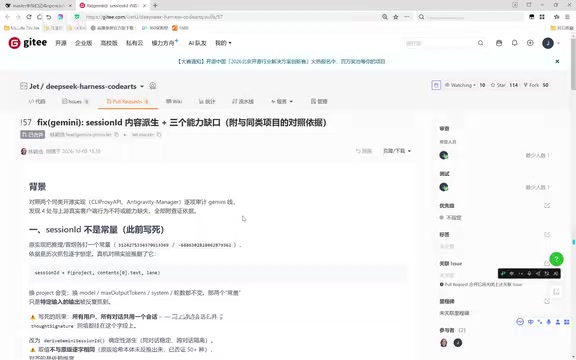Star this repository
576x360 pixels.
point(498,85)
